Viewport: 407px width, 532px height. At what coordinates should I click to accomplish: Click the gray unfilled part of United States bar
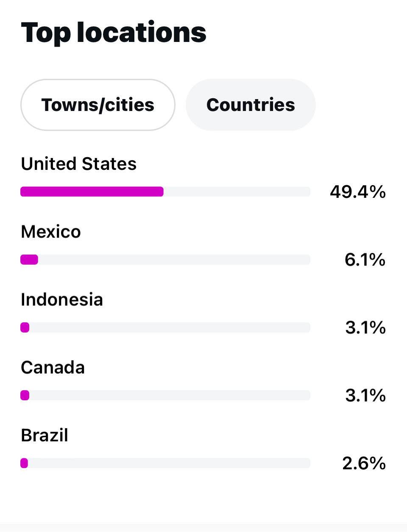point(237,191)
